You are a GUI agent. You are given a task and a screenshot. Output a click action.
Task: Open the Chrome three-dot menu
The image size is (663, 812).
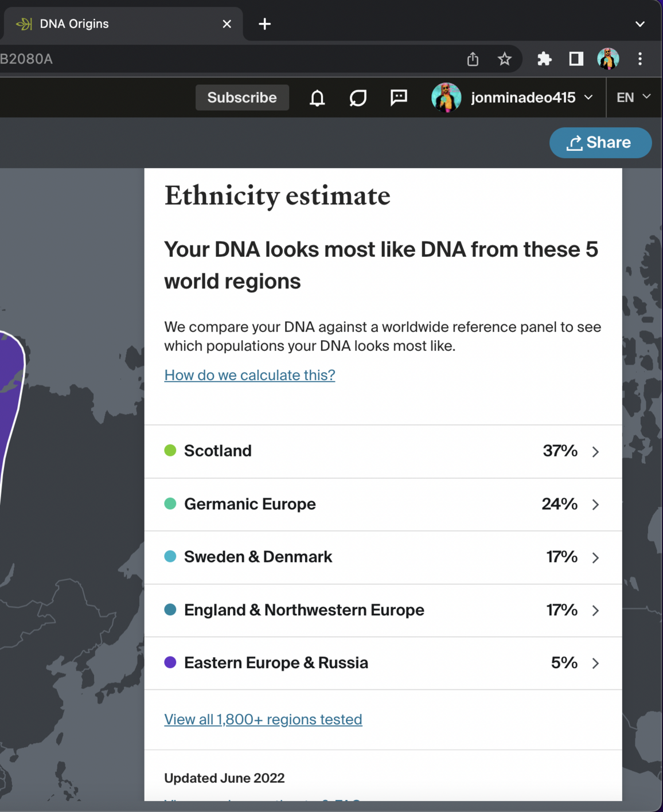point(640,58)
